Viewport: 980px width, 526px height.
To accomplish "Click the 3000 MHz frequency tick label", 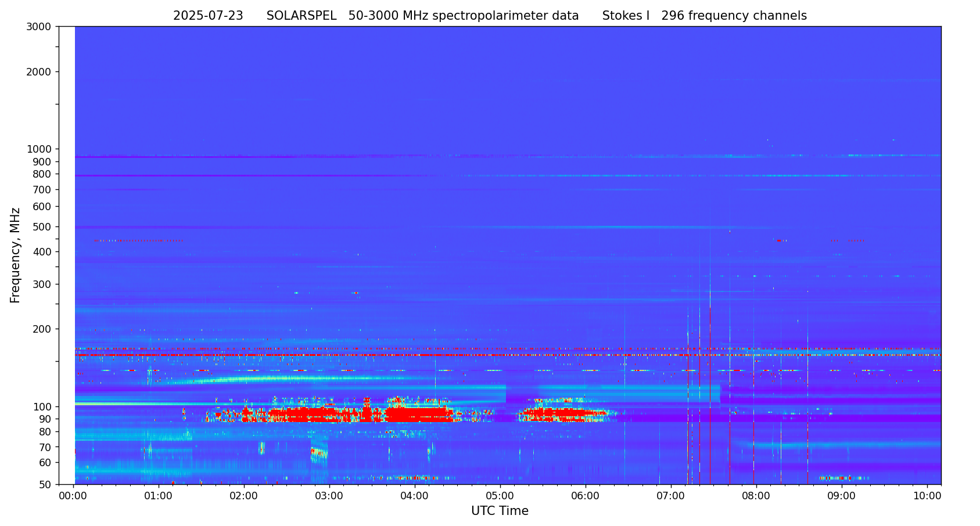I will 39,27.
